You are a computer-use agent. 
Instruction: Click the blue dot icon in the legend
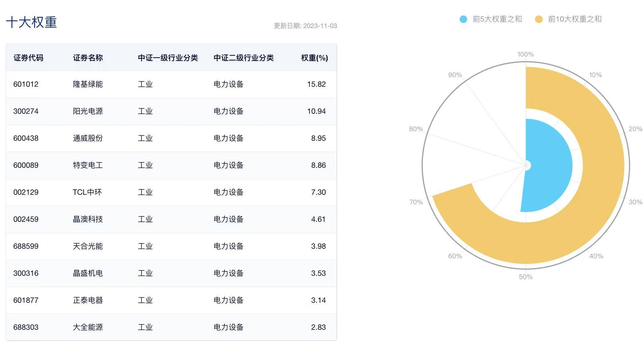click(463, 19)
